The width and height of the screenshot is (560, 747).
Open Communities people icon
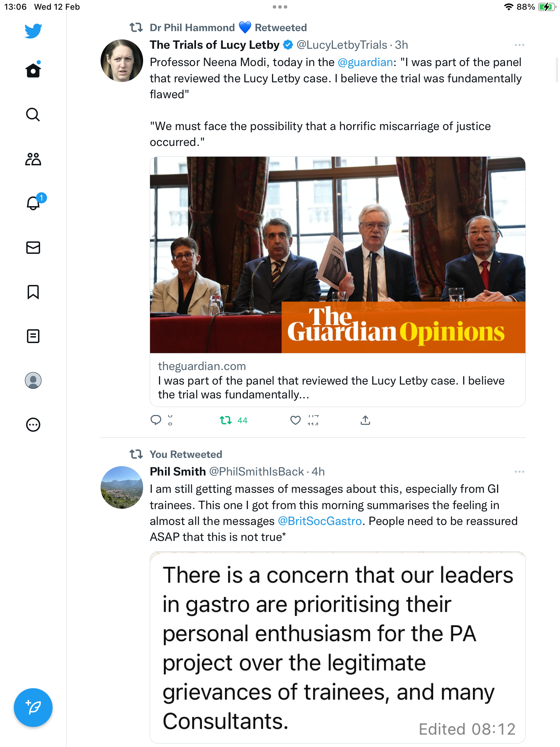33,159
